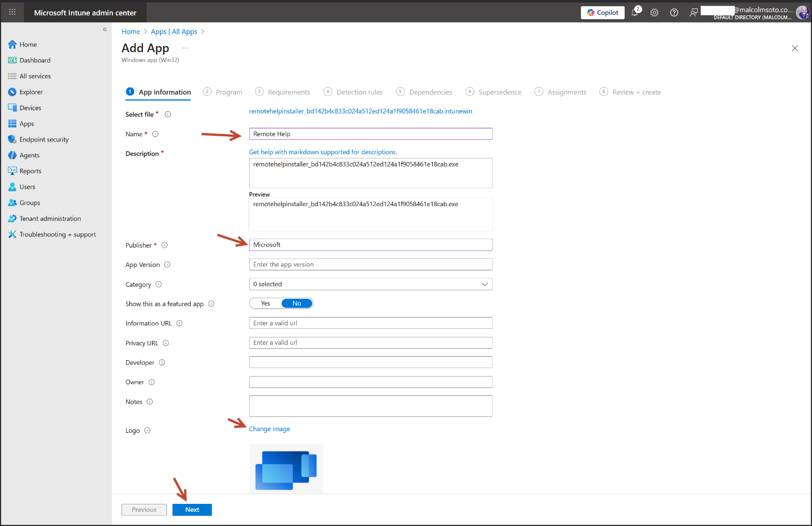
Task: Click the Remote Help logo thumbnail
Action: click(286, 469)
